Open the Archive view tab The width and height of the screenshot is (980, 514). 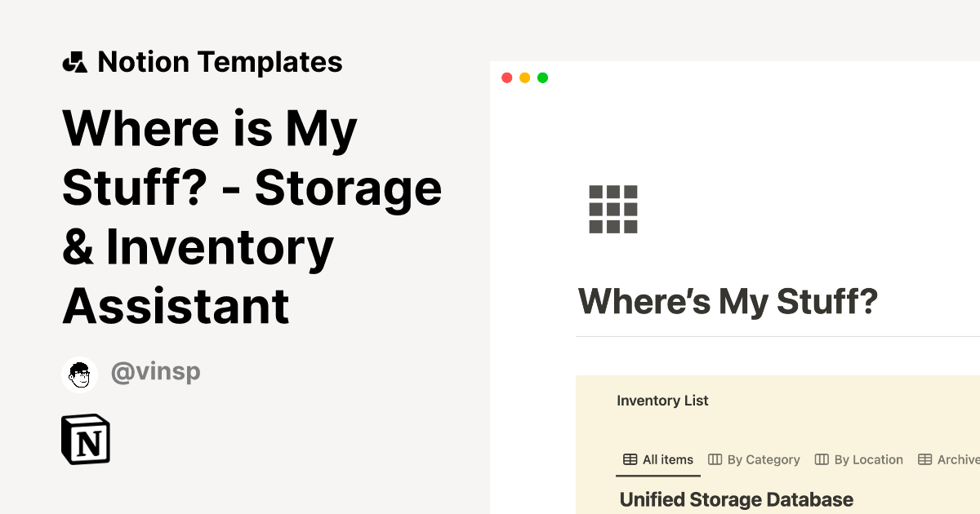tap(958, 459)
